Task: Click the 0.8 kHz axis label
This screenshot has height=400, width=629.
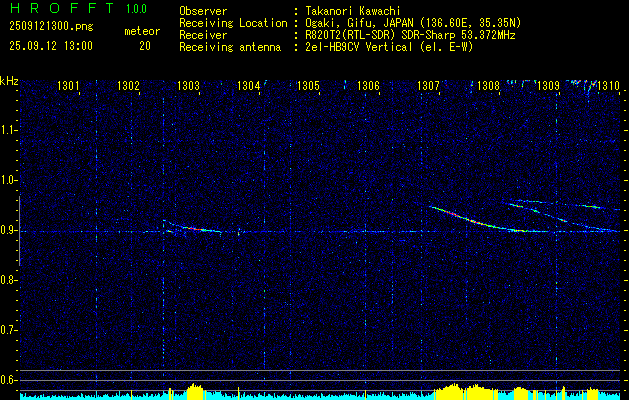Action: [x=8, y=280]
